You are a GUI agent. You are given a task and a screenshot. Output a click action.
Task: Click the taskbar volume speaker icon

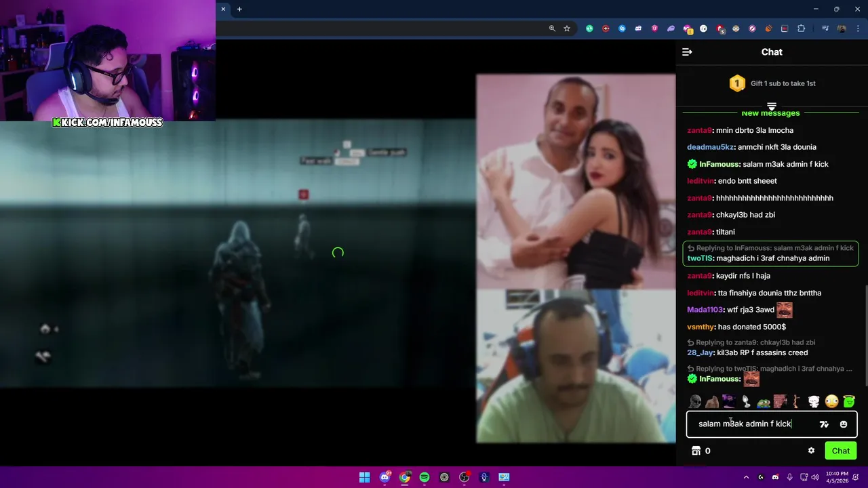[815, 477]
